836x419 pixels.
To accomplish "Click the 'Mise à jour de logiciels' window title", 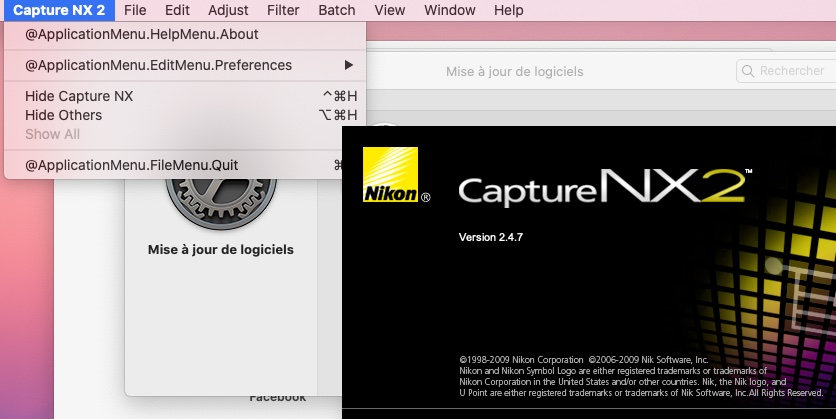I will [515, 71].
